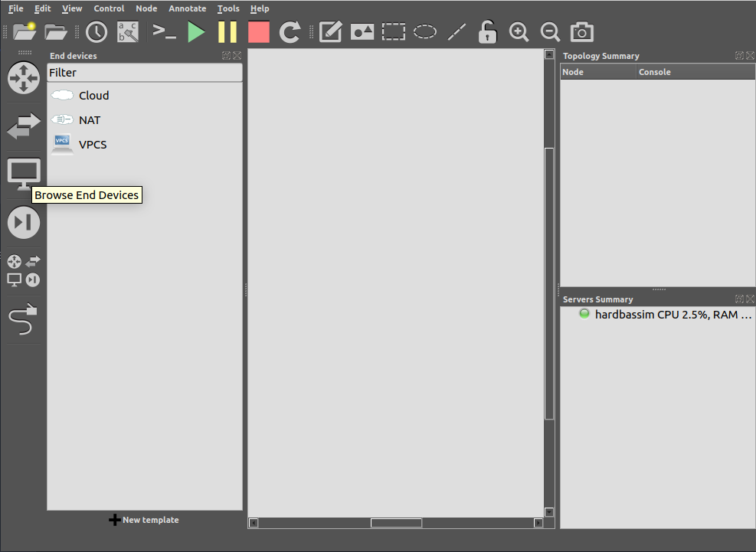Click the New blank project folder icon
This screenshot has width=756, height=552.
point(25,31)
